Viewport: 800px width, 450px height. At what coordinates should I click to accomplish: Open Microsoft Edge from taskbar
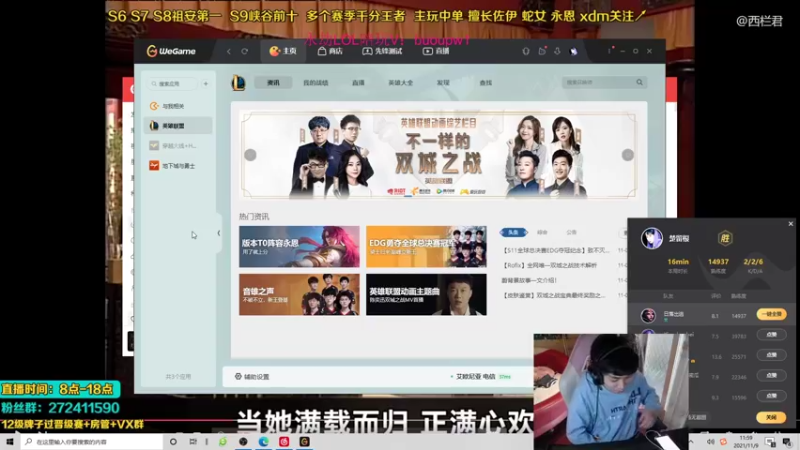pos(263,442)
